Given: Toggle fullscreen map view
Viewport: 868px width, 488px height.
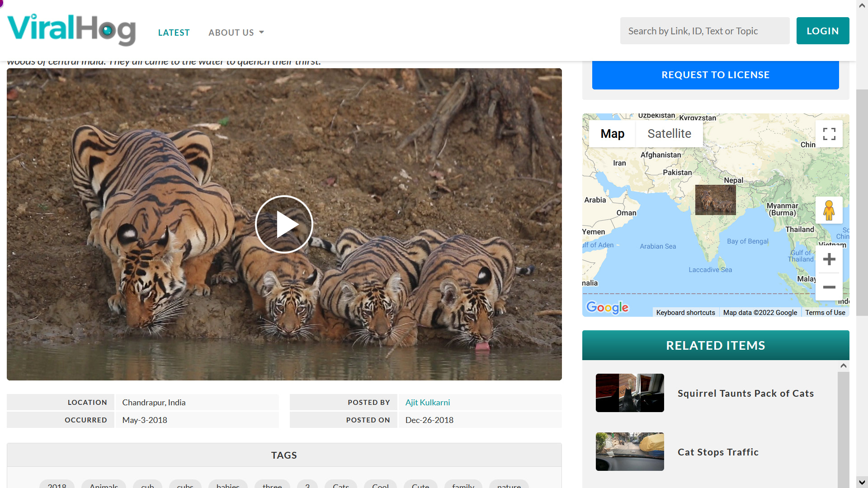Looking at the screenshot, I should click(829, 134).
